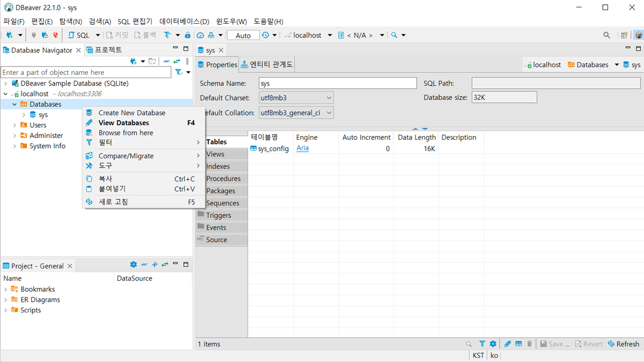Click the Aria engine link
The height and width of the screenshot is (362, 644).
click(x=303, y=148)
